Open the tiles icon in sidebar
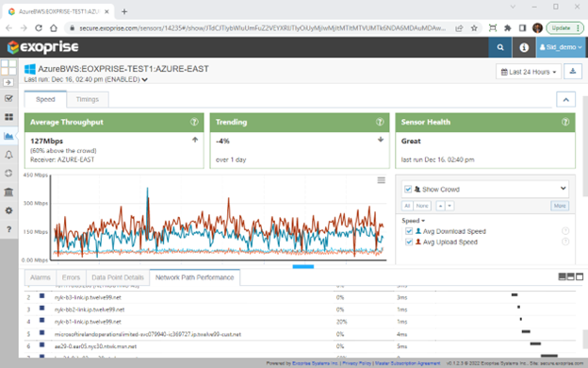 tap(8, 117)
